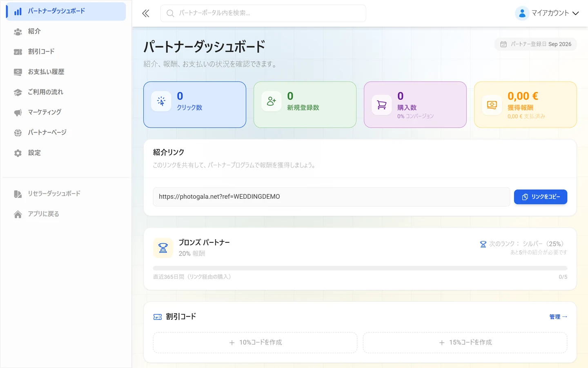Click the referral link URL field
The width and height of the screenshot is (588, 368).
[332, 197]
